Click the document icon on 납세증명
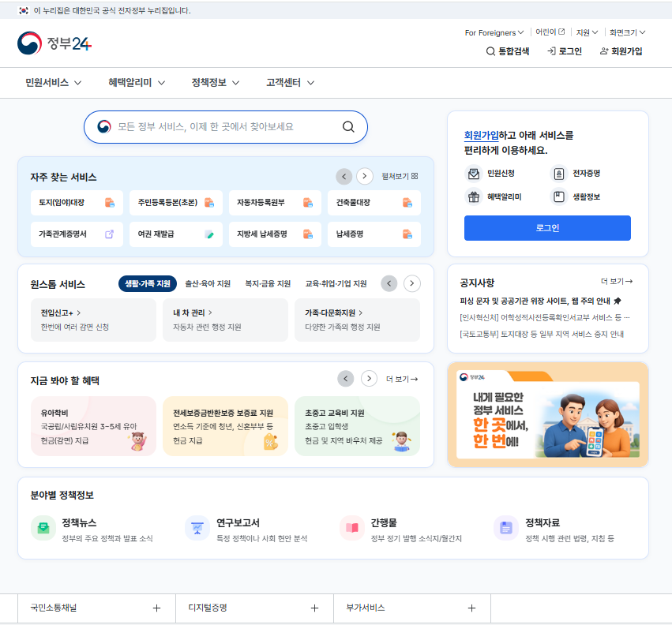The width and height of the screenshot is (672, 625). pos(407,234)
